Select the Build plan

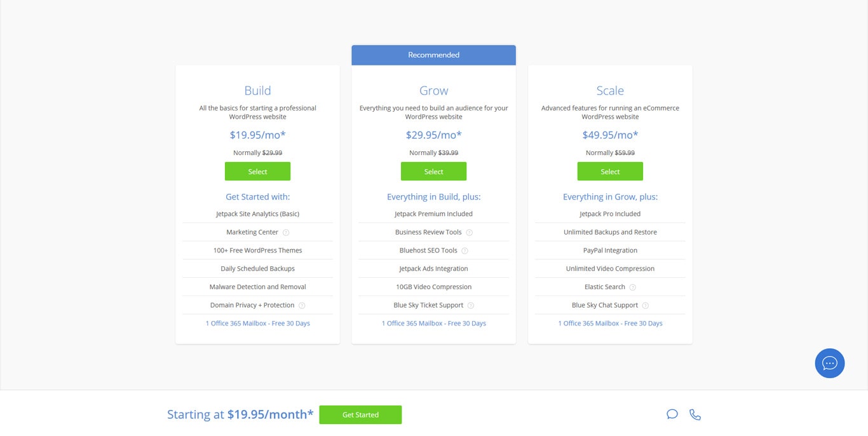[x=257, y=172]
